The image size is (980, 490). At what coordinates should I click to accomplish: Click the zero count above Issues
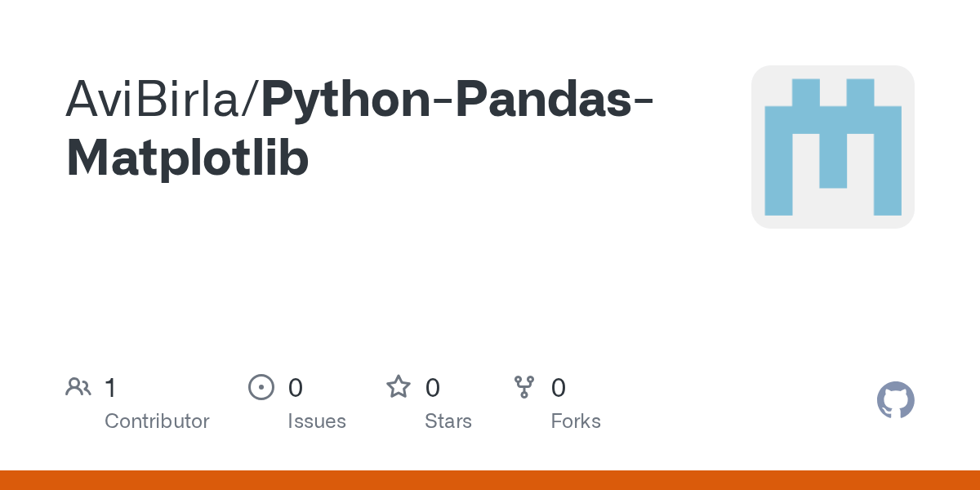(x=296, y=387)
